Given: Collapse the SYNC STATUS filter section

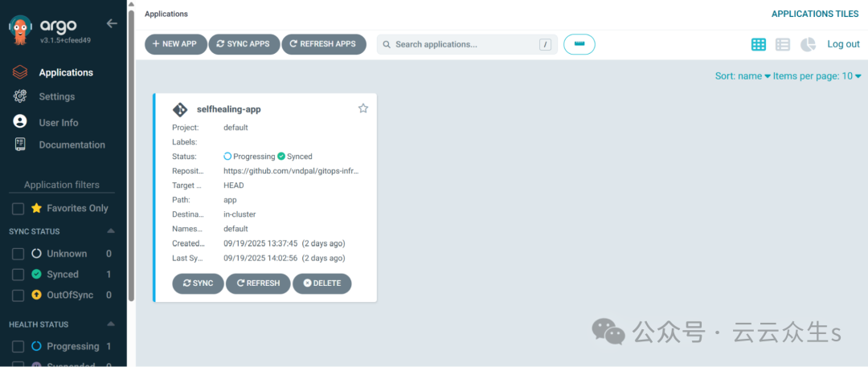Looking at the screenshot, I should pyautogui.click(x=111, y=230).
